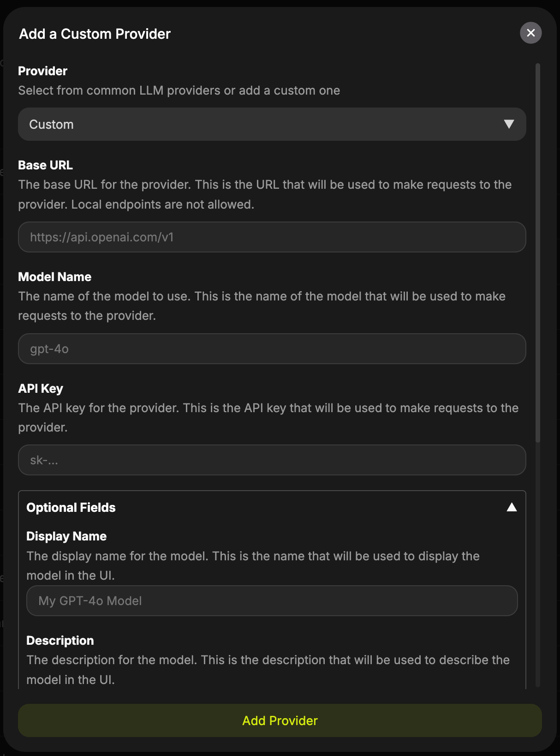
Task: Collapse Optional Fields using the triangle icon
Action: (512, 507)
